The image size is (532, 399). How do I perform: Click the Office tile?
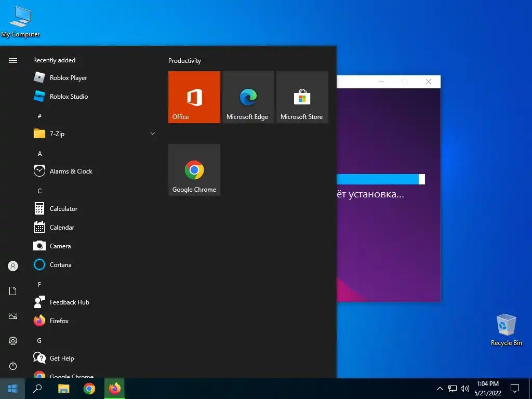click(x=194, y=97)
